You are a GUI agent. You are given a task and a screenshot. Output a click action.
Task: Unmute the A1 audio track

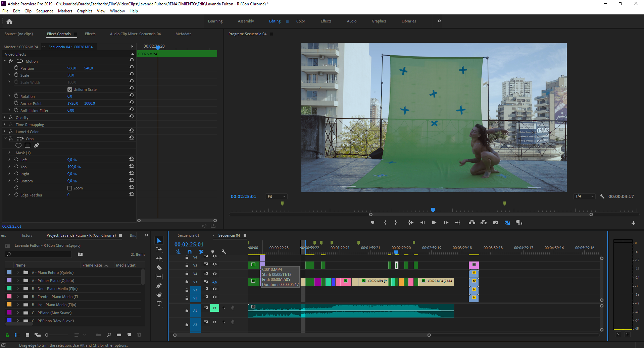coord(214,308)
